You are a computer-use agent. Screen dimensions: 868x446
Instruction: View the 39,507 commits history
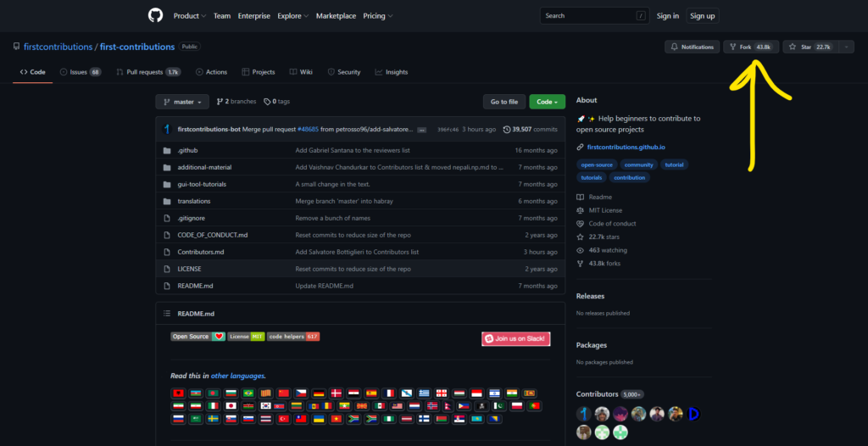pos(531,130)
